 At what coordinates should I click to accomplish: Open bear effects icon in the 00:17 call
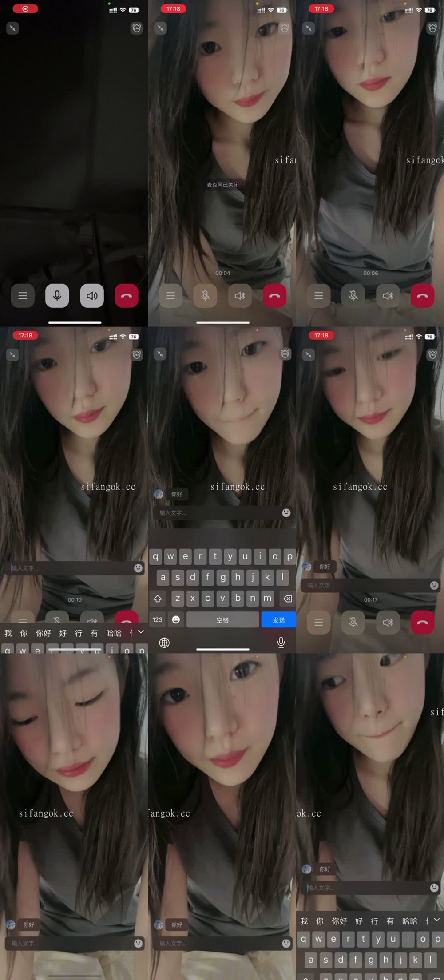[432, 354]
